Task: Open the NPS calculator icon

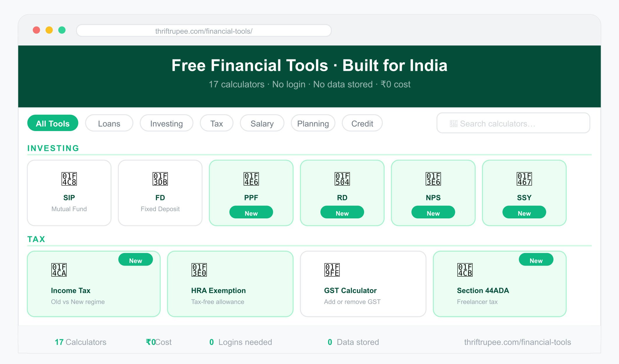Action: [433, 179]
